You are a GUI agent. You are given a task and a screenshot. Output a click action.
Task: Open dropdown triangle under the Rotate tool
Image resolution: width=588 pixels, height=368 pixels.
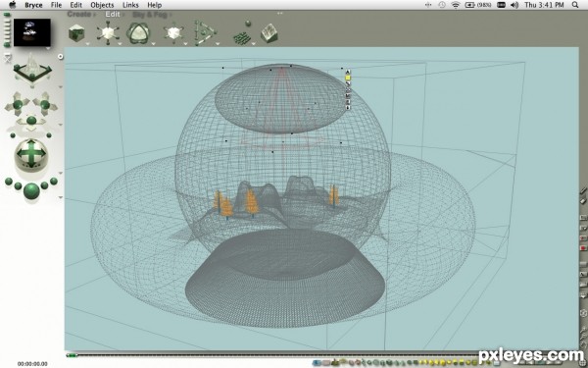point(153,44)
